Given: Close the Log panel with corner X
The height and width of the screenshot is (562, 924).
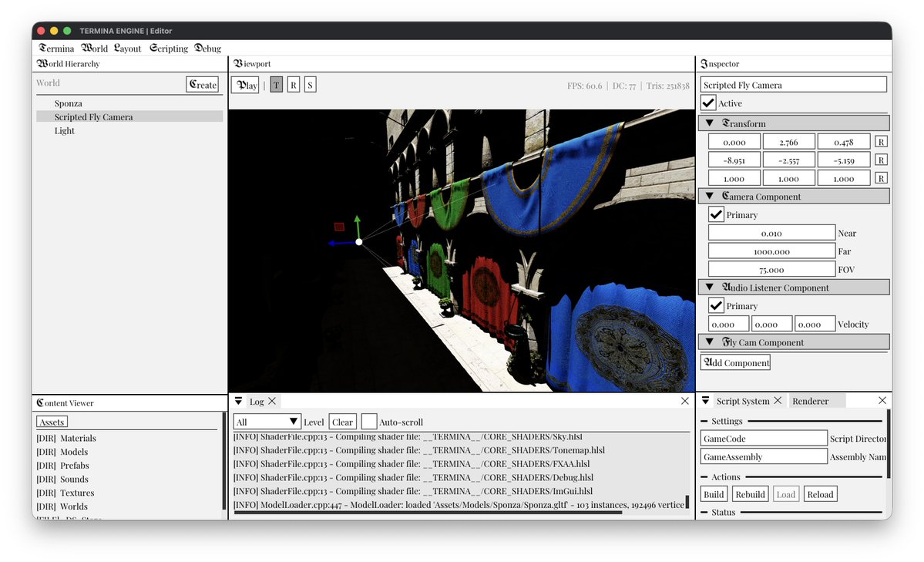Looking at the screenshot, I should [x=685, y=401].
